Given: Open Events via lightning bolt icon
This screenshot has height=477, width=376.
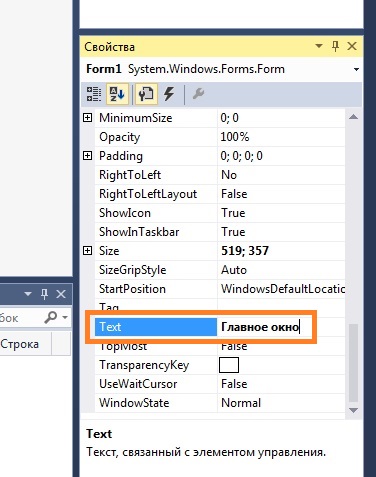Looking at the screenshot, I should tap(169, 94).
